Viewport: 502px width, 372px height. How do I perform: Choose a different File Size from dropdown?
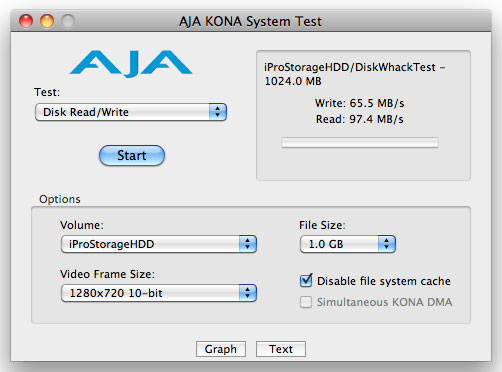coord(348,244)
